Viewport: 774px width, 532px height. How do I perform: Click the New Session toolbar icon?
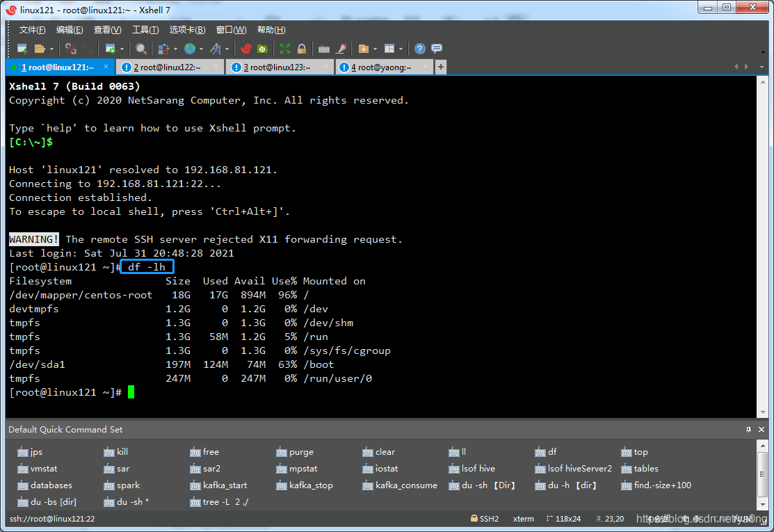point(22,49)
